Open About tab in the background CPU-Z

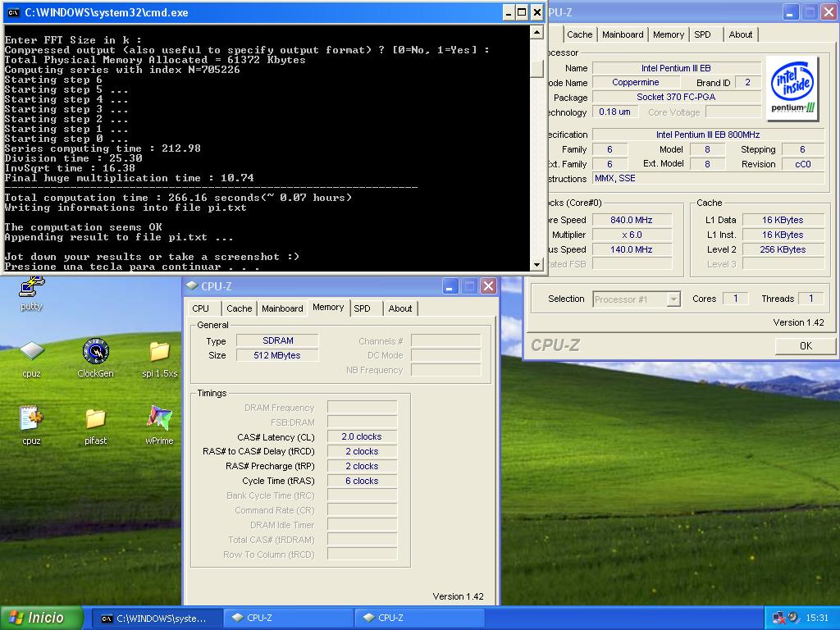click(x=741, y=34)
